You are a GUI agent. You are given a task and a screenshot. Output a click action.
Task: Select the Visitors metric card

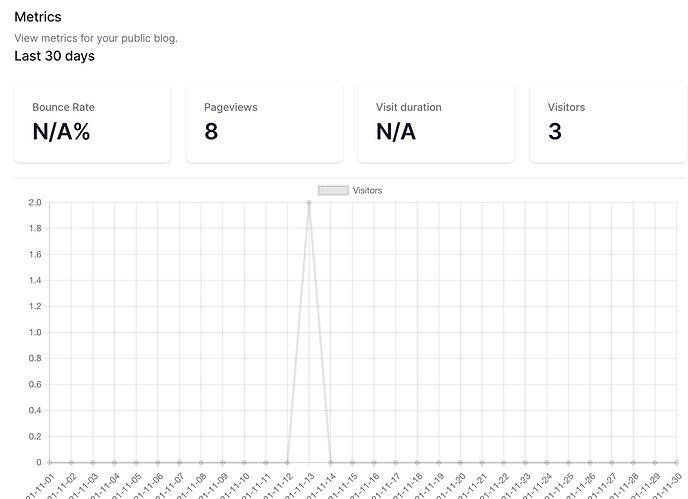[x=608, y=122]
